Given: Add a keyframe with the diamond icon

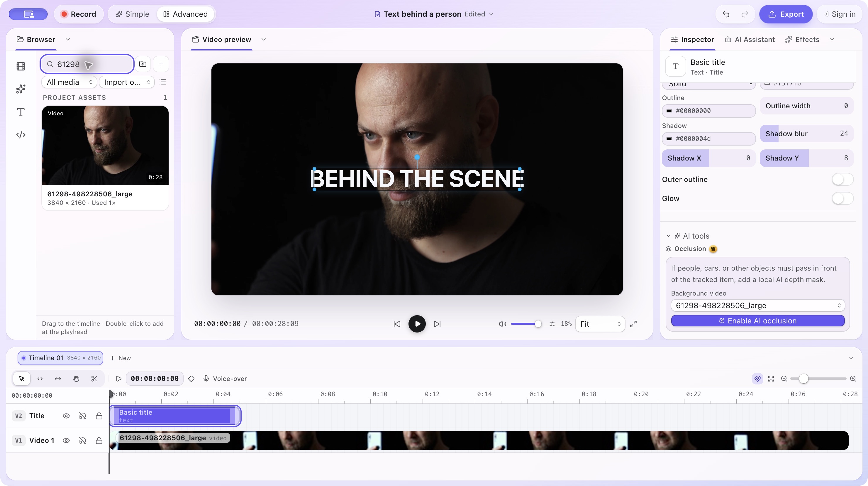Looking at the screenshot, I should 191,378.
